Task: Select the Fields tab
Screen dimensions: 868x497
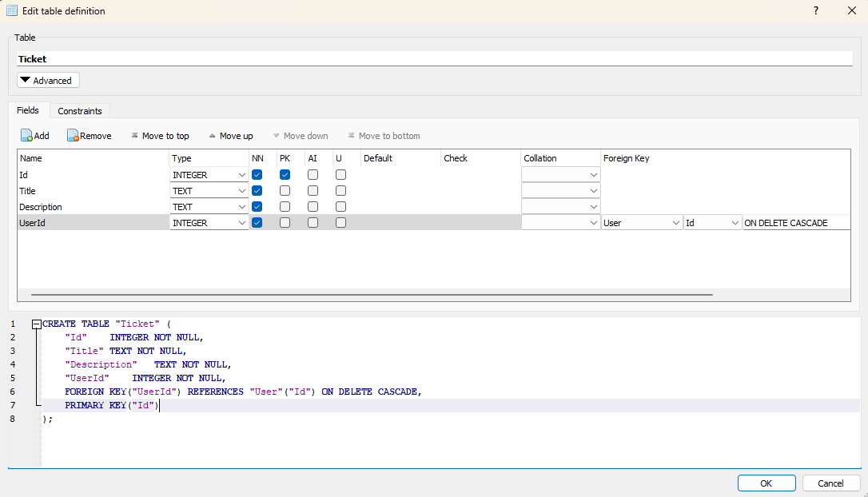Action: coord(28,110)
